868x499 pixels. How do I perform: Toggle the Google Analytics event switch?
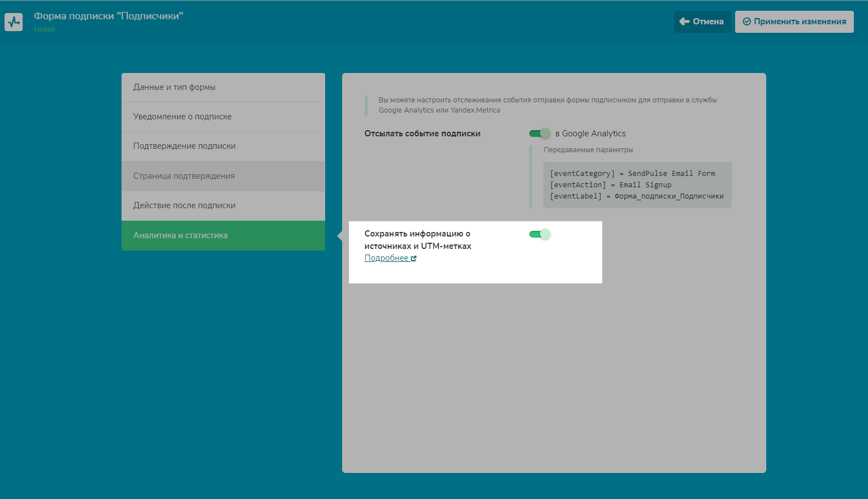pos(539,134)
